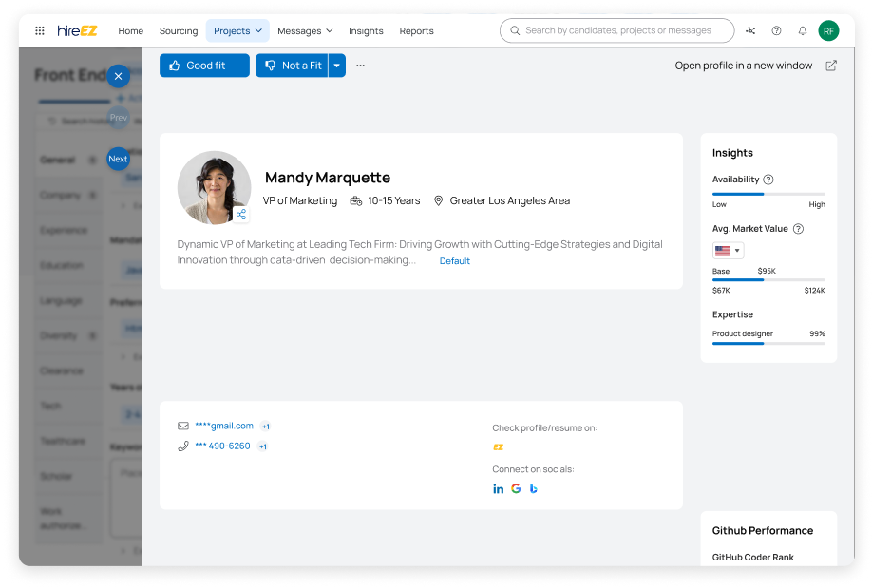This screenshot has width=872, height=588.
Task: Open the apps grid launcher icon
Action: pos(40,31)
